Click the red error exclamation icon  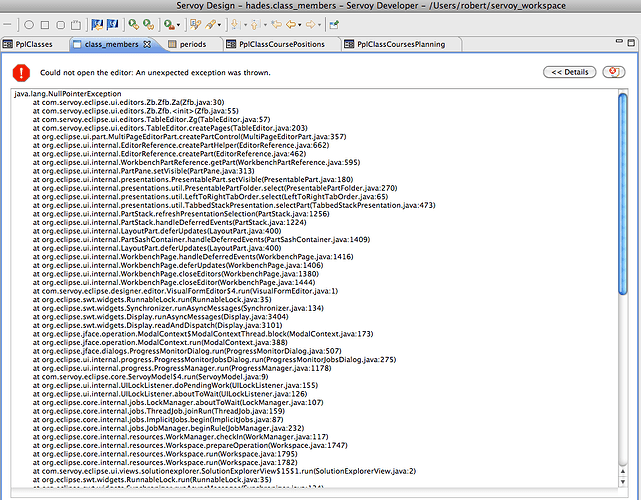(x=21, y=73)
